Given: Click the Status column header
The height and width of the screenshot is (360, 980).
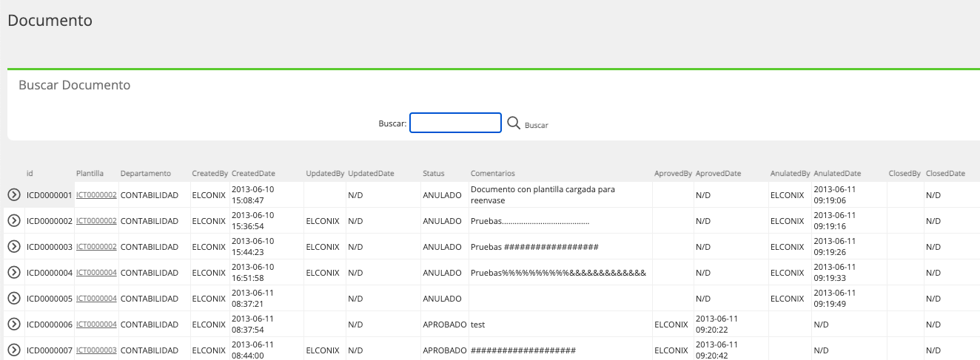Looking at the screenshot, I should coord(434,174).
